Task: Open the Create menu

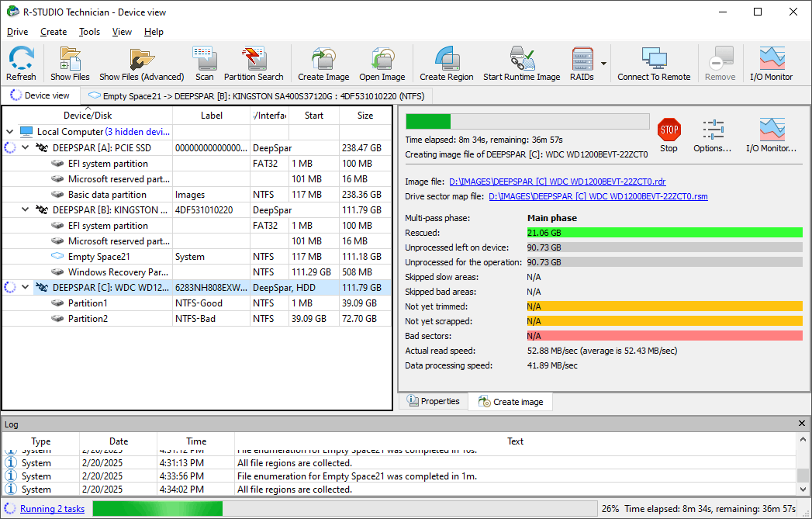Action: 54,32
